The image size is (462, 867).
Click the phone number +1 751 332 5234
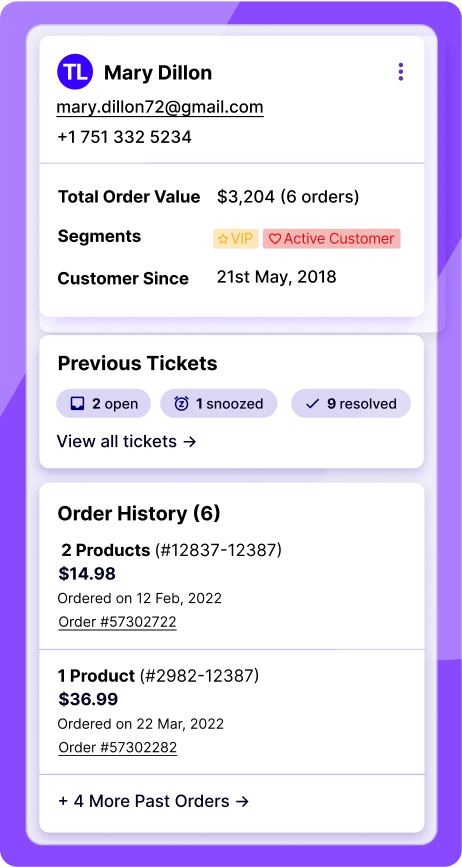click(x=124, y=137)
